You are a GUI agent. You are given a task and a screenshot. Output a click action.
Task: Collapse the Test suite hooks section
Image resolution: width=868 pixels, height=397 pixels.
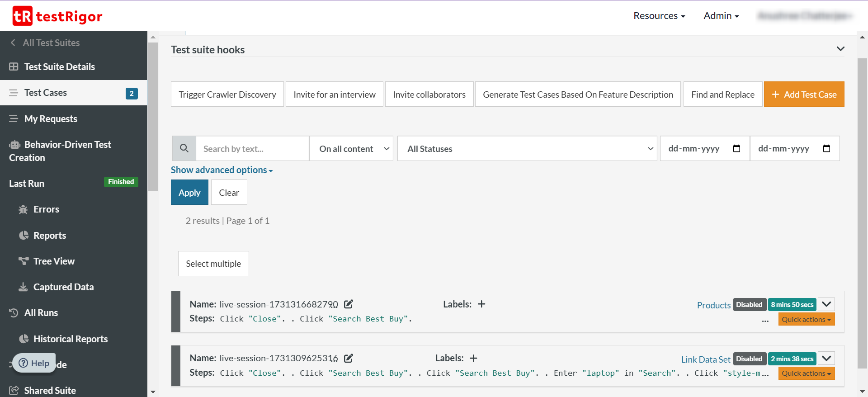point(840,49)
